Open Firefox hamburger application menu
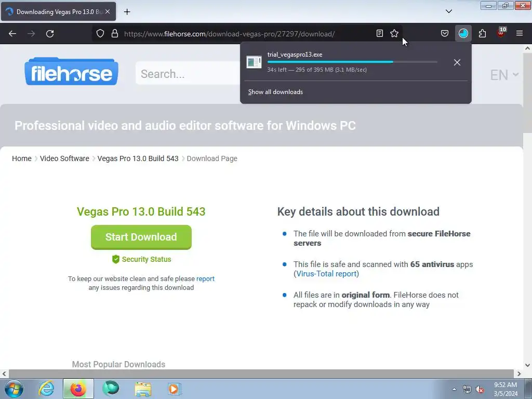 coord(519,33)
